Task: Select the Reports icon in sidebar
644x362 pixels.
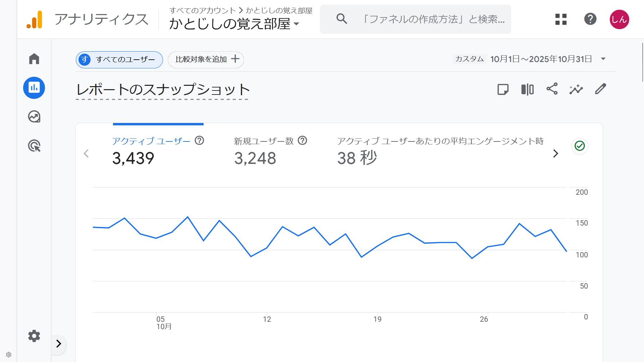Action: (x=34, y=87)
